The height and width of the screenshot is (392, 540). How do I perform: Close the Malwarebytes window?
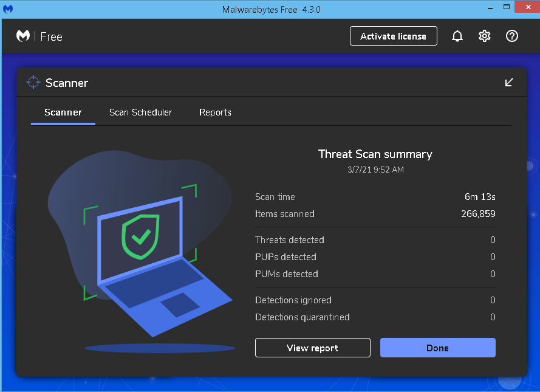(528, 7)
